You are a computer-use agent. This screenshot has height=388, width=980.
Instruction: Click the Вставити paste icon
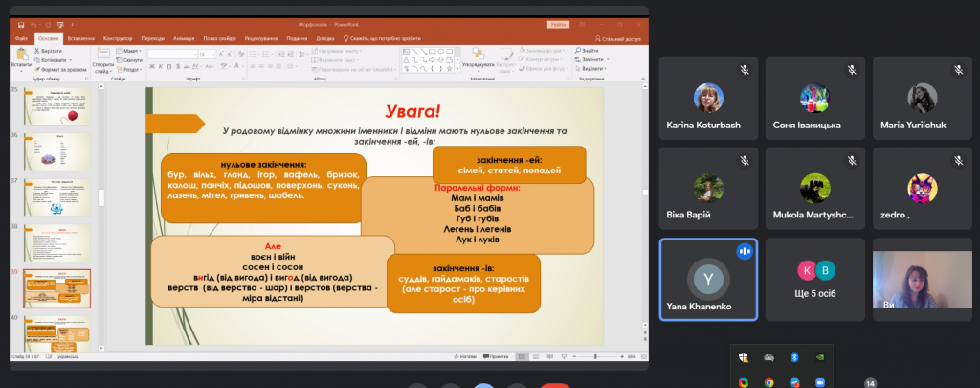[21, 58]
